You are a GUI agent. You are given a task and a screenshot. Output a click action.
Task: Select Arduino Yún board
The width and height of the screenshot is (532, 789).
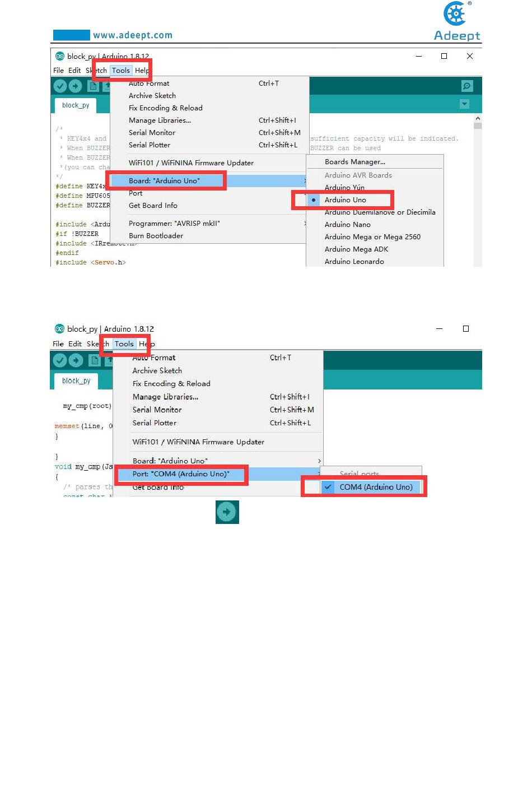[375, 188]
